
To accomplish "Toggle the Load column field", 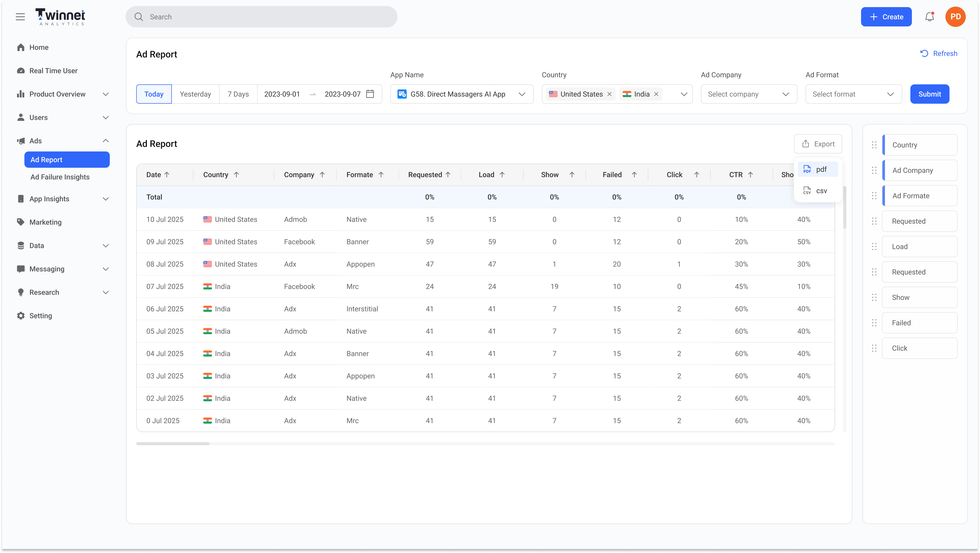I will pyautogui.click(x=920, y=247).
